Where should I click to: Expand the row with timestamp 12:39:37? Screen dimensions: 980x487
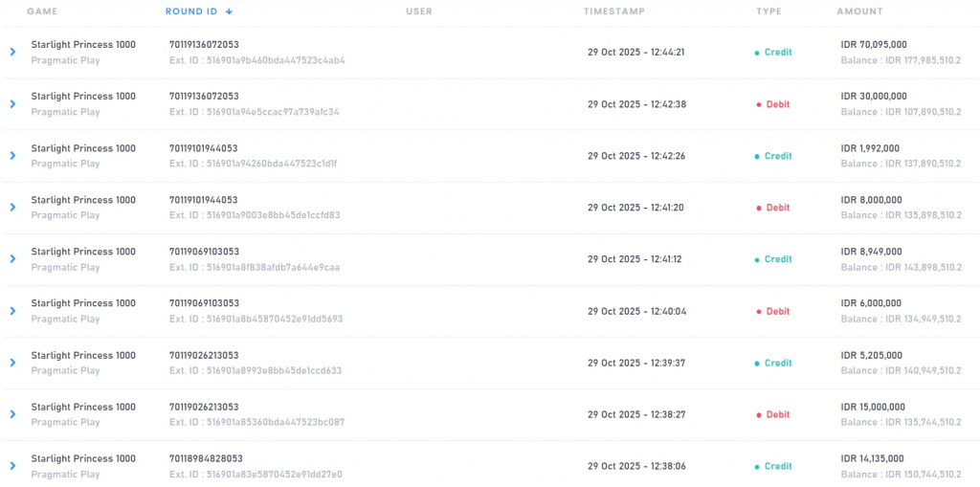[x=12, y=363]
